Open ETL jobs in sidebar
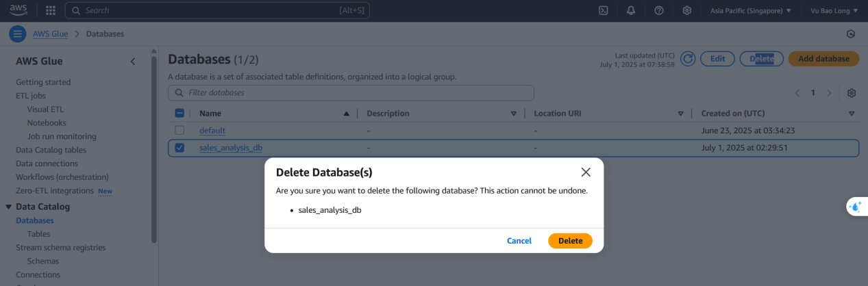This screenshot has height=286, width=868. (x=30, y=96)
